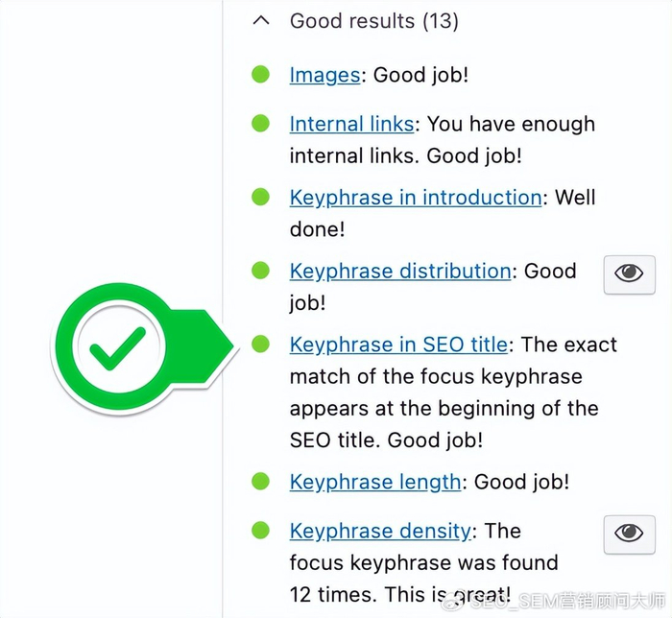The height and width of the screenshot is (618, 672).
Task: Open Keyphrase in introduction link
Action: (416, 198)
